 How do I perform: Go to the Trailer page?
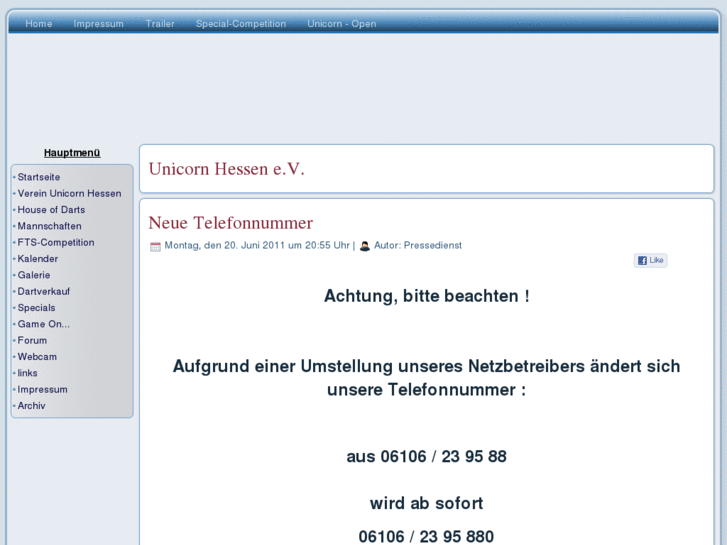point(160,24)
